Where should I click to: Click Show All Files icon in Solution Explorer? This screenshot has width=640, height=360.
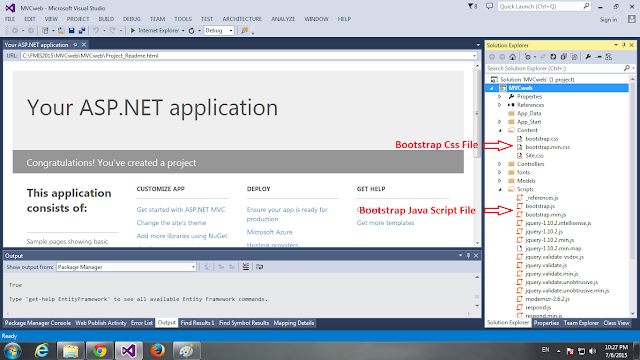pyautogui.click(x=574, y=57)
